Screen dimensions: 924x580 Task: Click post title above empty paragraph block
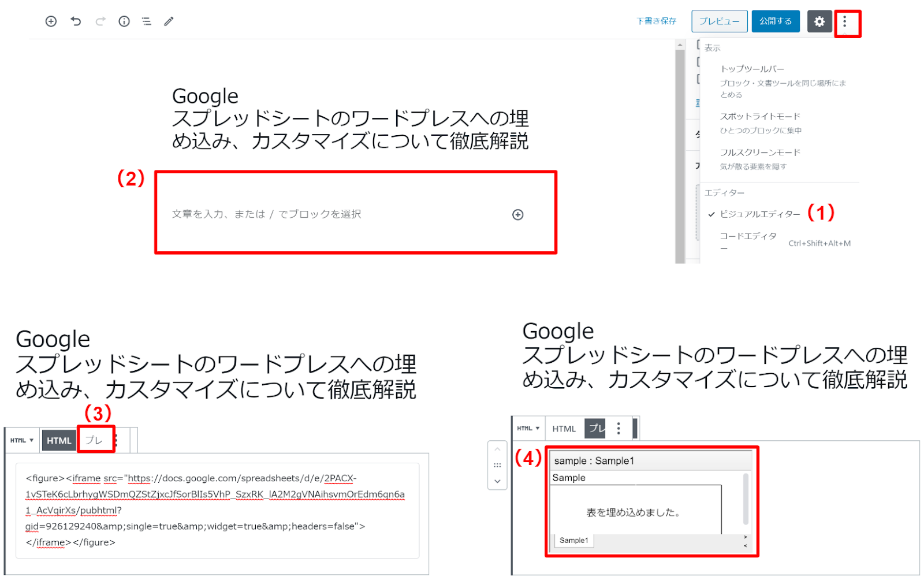pos(351,118)
